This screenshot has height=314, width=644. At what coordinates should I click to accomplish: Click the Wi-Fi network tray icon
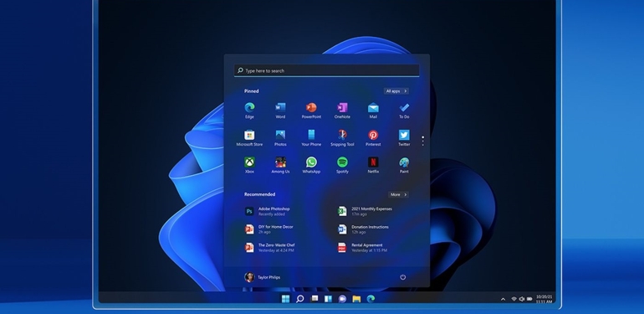coord(514,299)
